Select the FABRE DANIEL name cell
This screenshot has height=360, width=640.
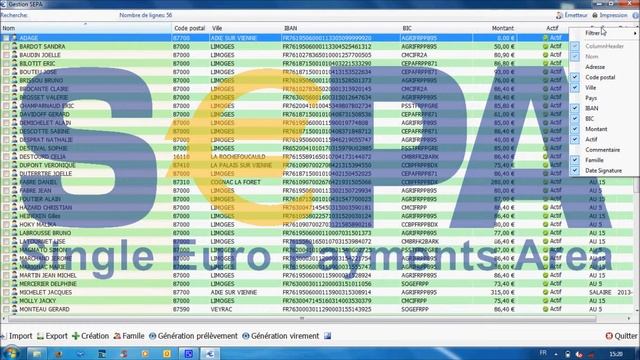point(38,182)
